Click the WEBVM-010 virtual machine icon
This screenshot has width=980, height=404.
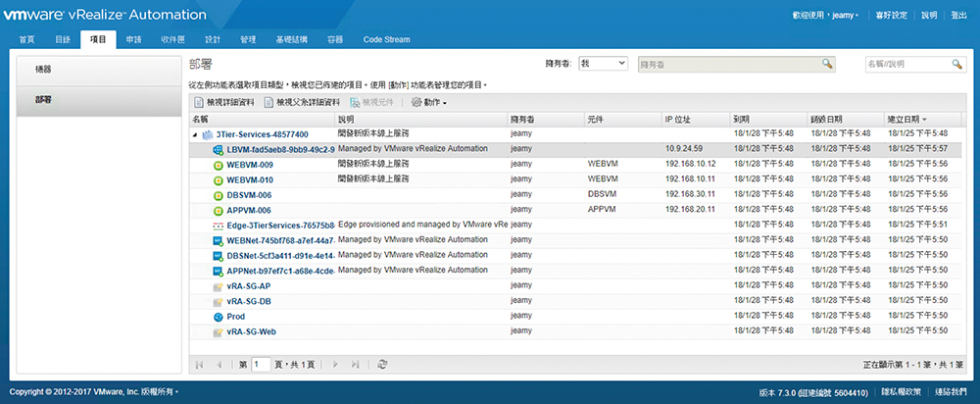219,180
